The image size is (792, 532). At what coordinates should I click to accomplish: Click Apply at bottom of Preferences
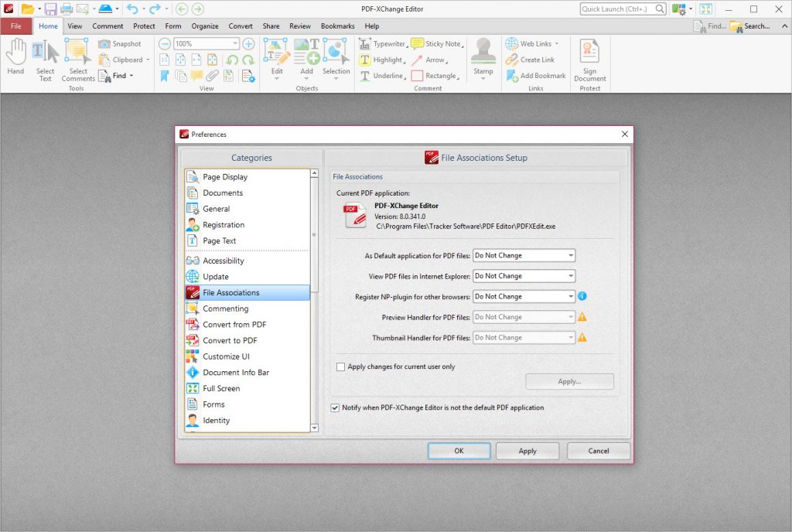527,451
